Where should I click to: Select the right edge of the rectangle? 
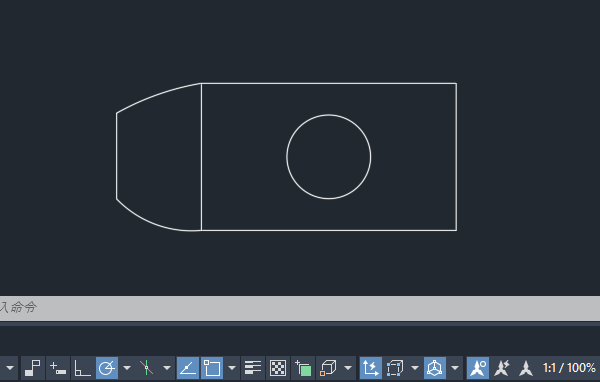click(x=457, y=157)
